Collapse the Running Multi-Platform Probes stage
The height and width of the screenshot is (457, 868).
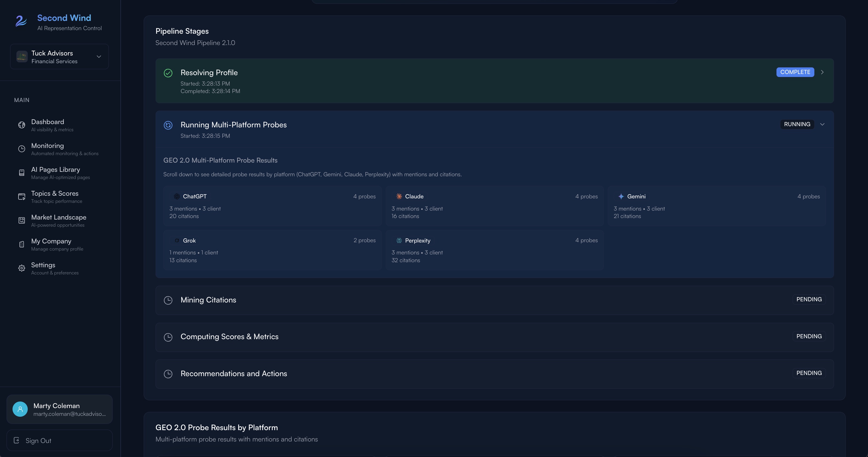822,124
